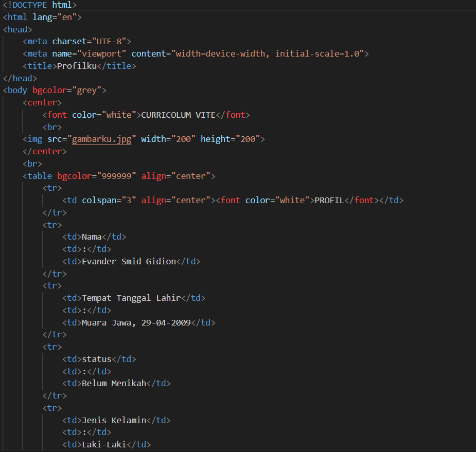Place cursor on the Profilku title text
This screenshot has width=476, height=452.
[x=77, y=66]
